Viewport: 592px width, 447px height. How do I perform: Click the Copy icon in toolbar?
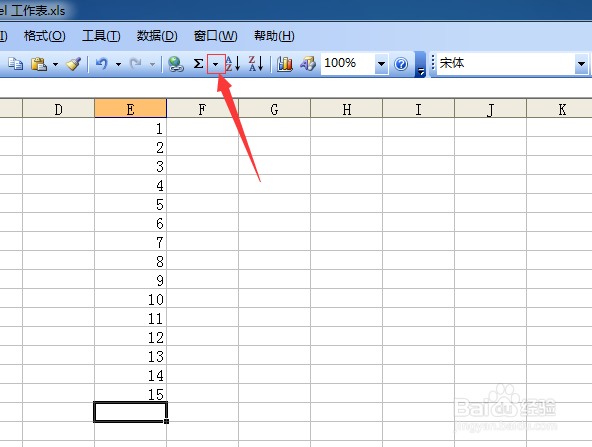tap(15, 64)
